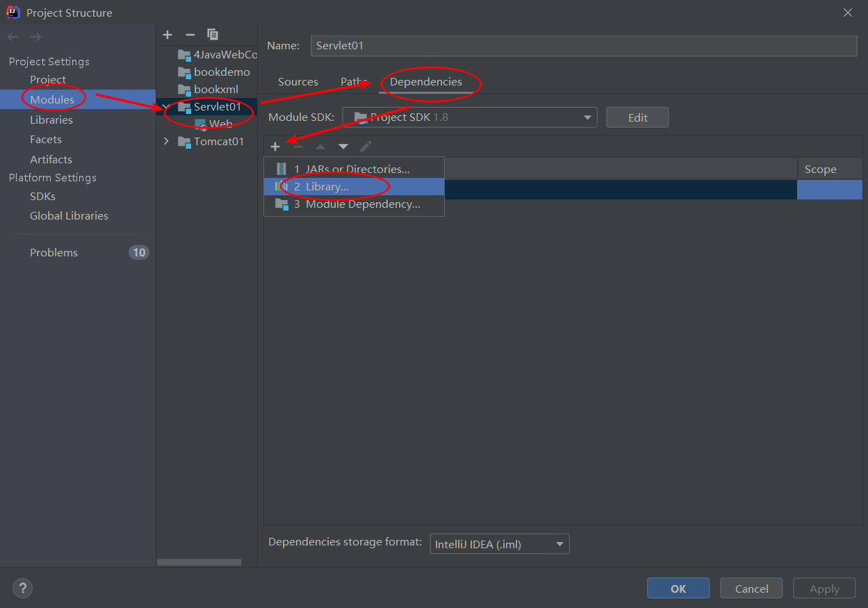Select Libraries in Project Settings
This screenshot has width=868, height=608.
tap(51, 120)
